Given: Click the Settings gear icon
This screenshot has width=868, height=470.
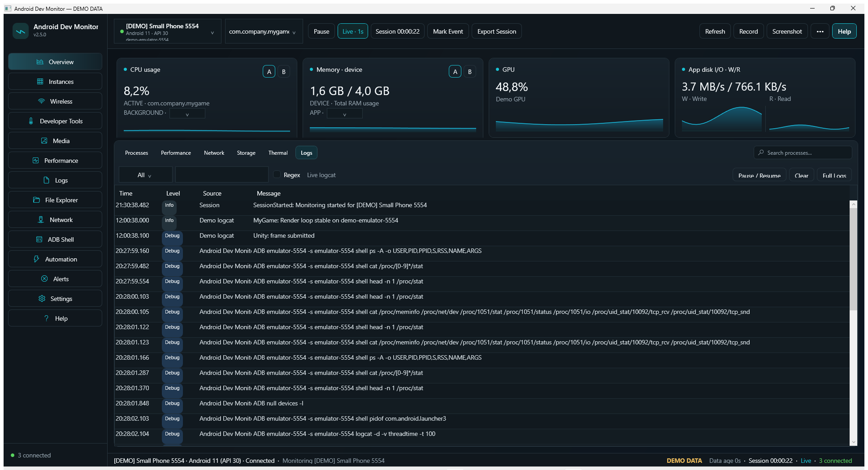Looking at the screenshot, I should click(42, 299).
